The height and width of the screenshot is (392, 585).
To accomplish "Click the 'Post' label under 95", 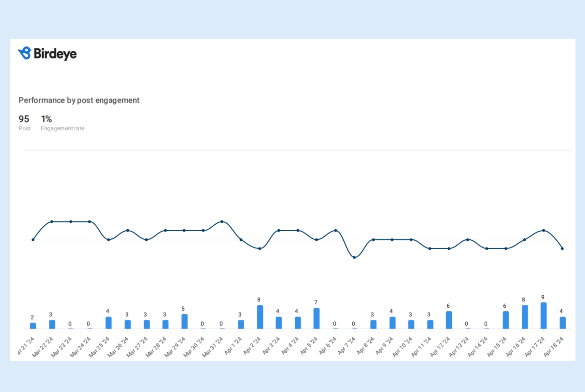I will click(24, 129).
